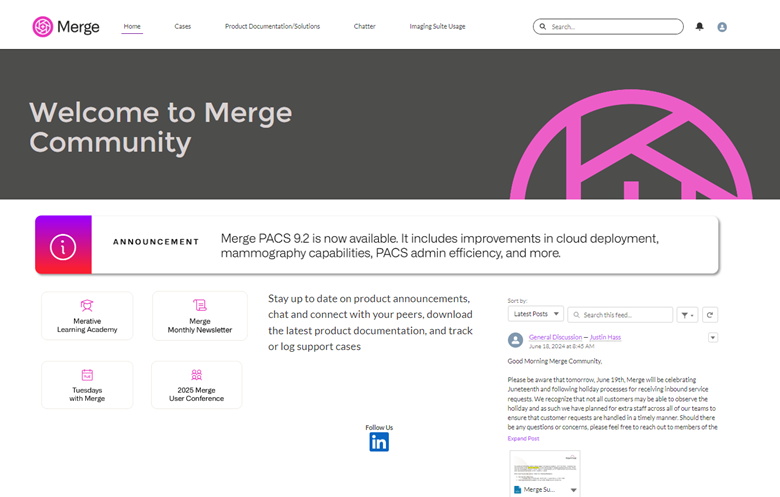Image resolution: width=780 pixels, height=497 pixels.
Task: Click the feed search magnifier icon
Action: pos(577,315)
